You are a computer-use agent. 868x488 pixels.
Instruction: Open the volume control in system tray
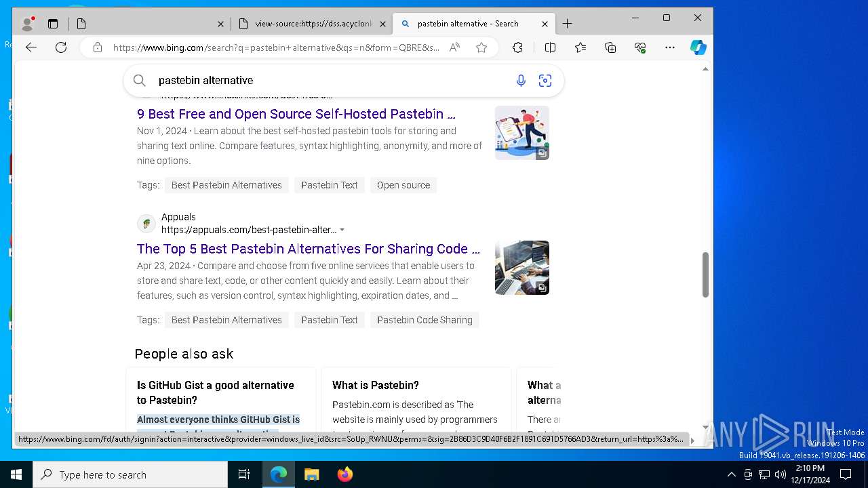(781, 474)
